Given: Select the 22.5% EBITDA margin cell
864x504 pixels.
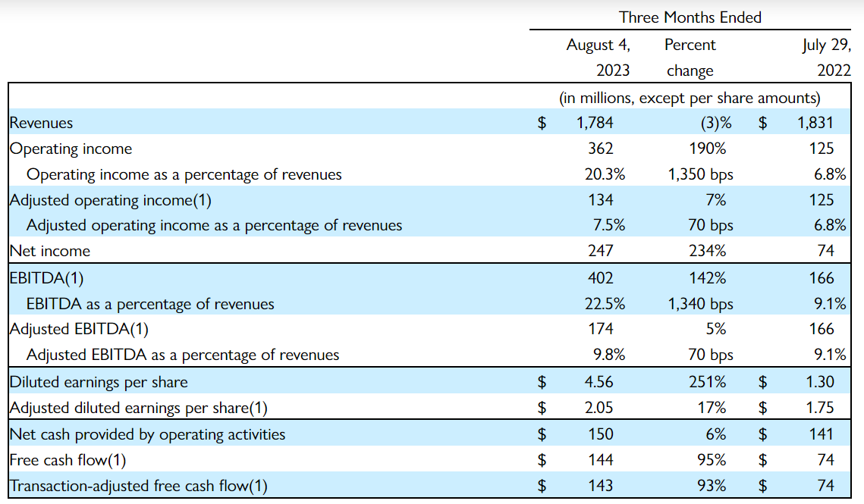Looking at the screenshot, I should pyautogui.click(x=605, y=304).
